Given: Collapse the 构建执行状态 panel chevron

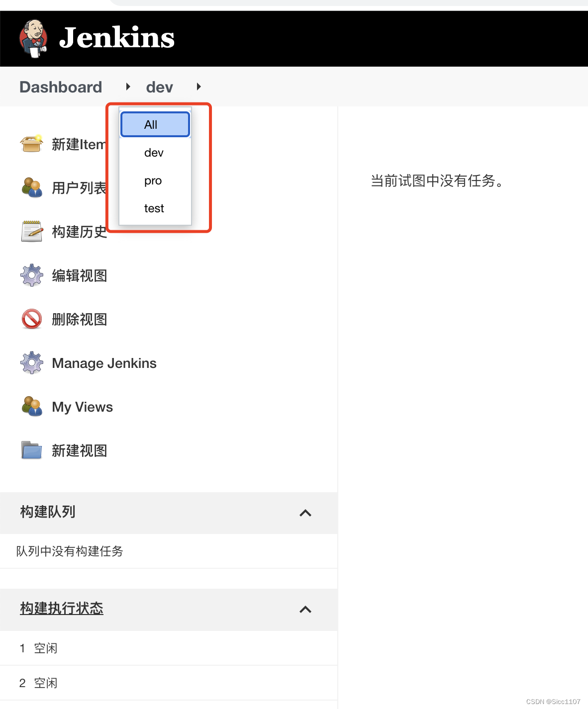Looking at the screenshot, I should point(305,609).
